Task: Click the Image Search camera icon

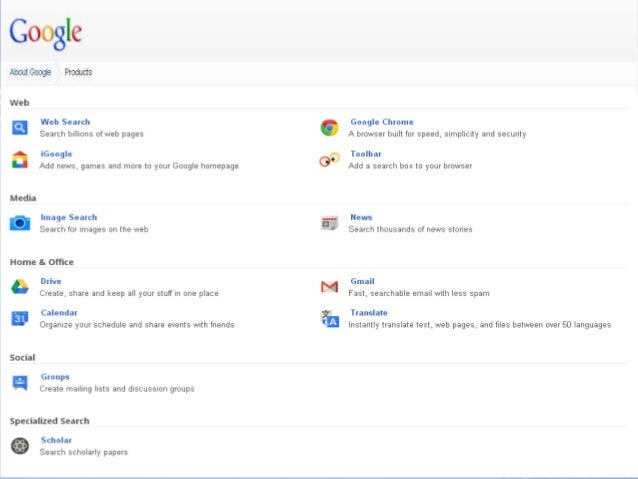Action: (x=20, y=223)
